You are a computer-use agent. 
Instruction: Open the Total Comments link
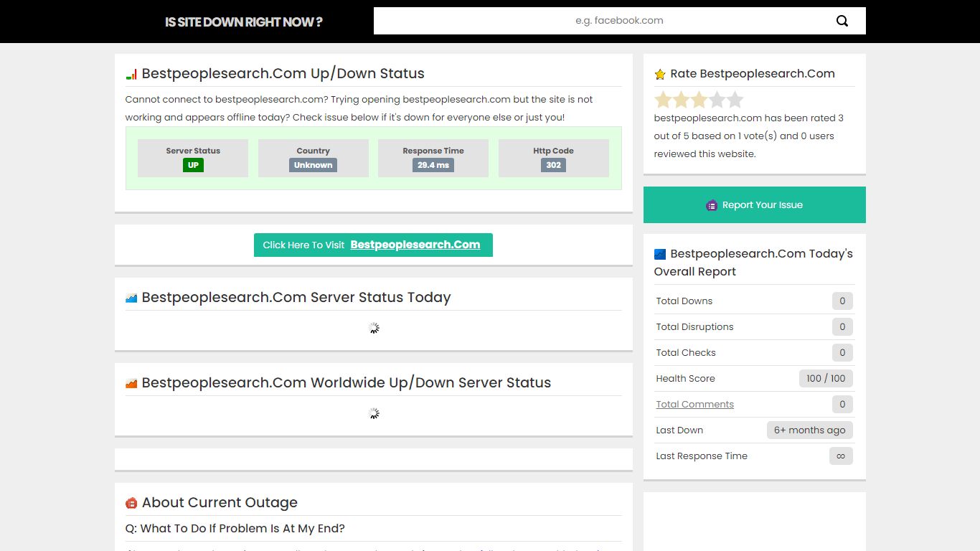coord(694,404)
